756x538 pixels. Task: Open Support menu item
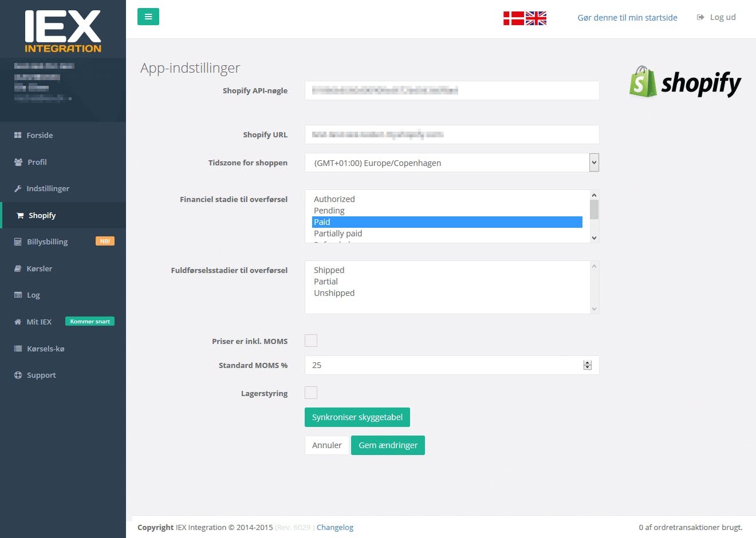(63, 375)
